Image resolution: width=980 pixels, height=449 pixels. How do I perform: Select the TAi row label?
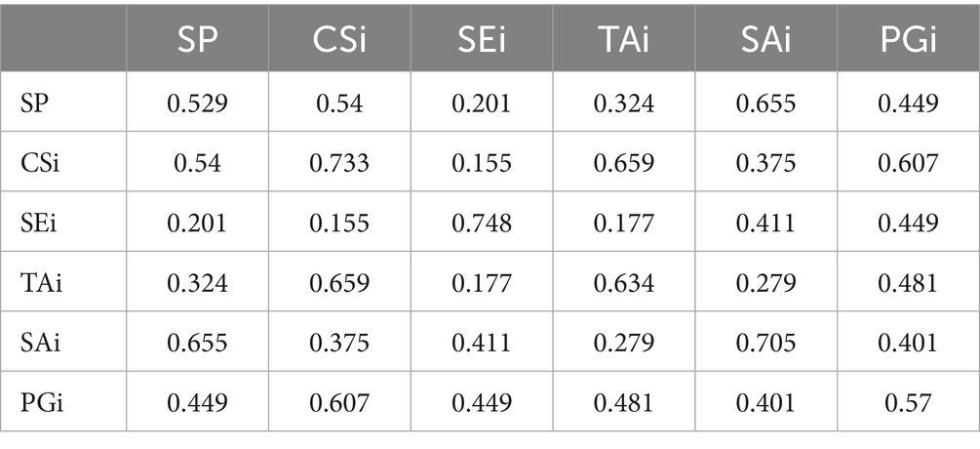coord(35,283)
